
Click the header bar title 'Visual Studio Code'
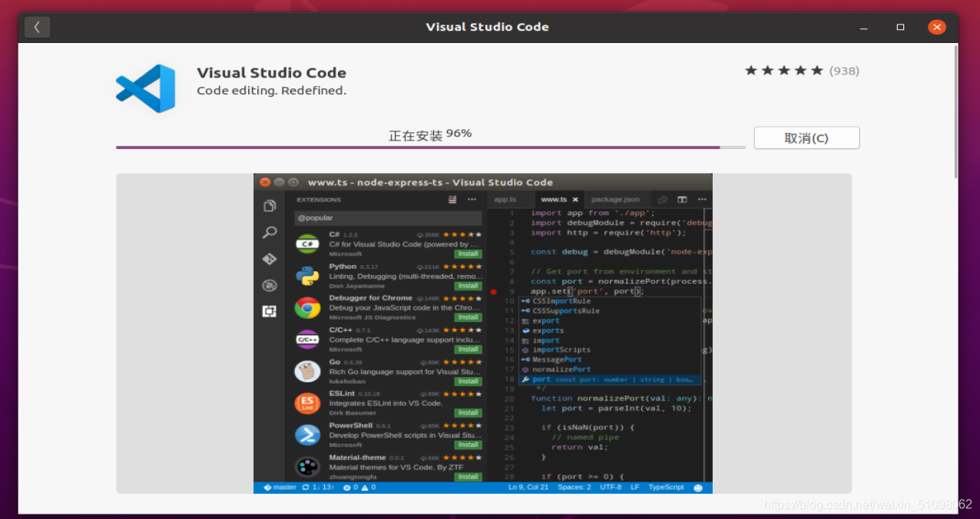(x=488, y=27)
